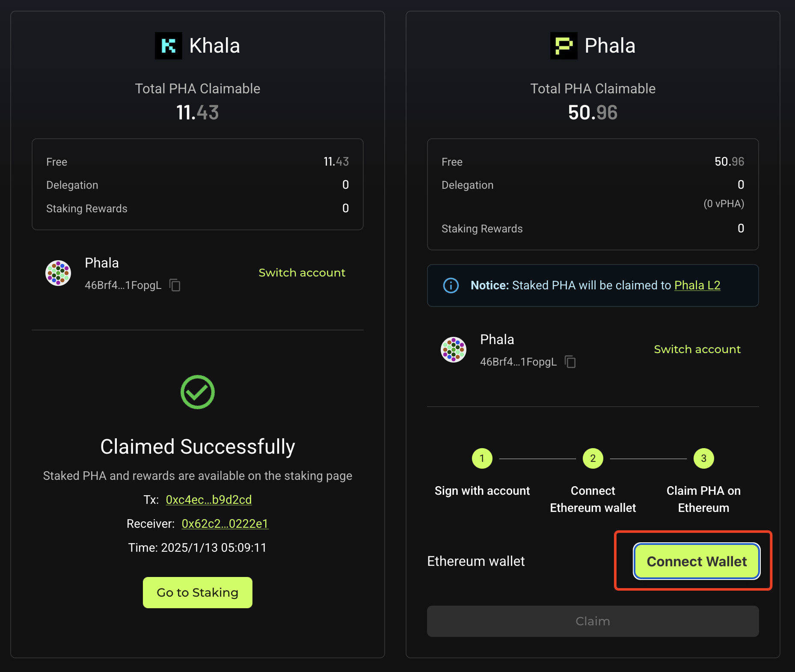Select step 3 Claim PHA on Ethereum
The image size is (795, 672).
coord(703,458)
